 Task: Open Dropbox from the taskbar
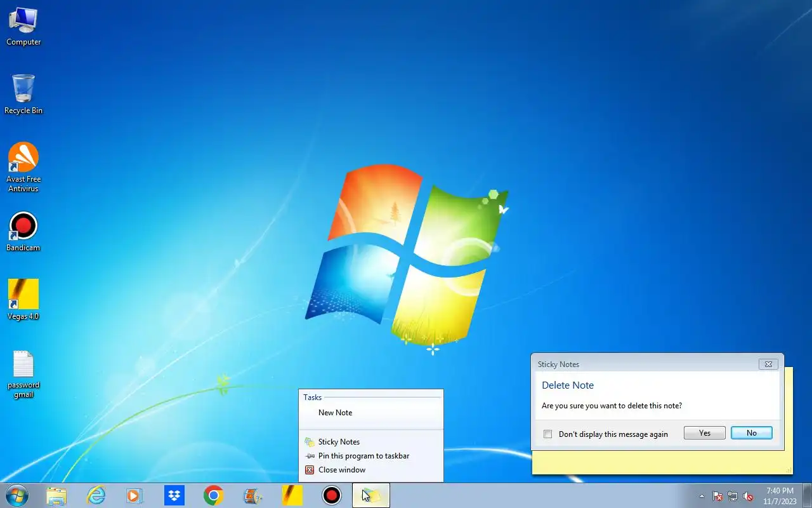pyautogui.click(x=174, y=495)
